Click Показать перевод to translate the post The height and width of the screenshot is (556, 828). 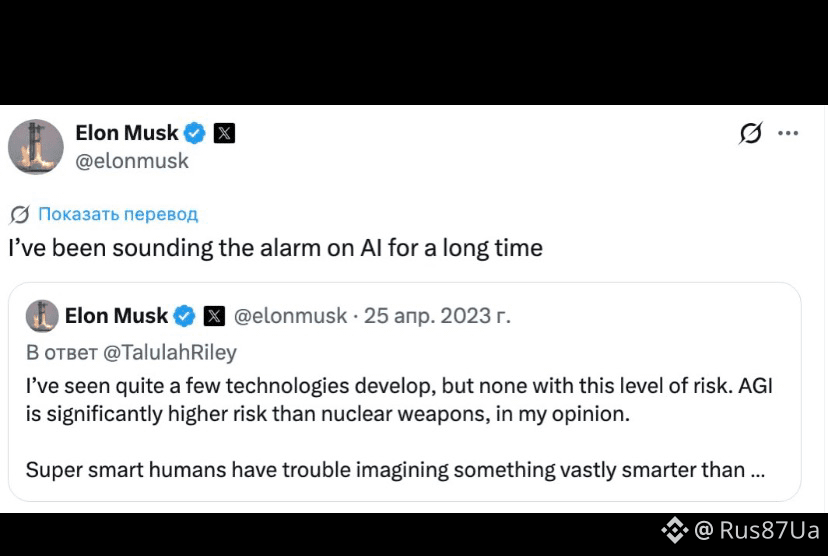click(x=118, y=214)
